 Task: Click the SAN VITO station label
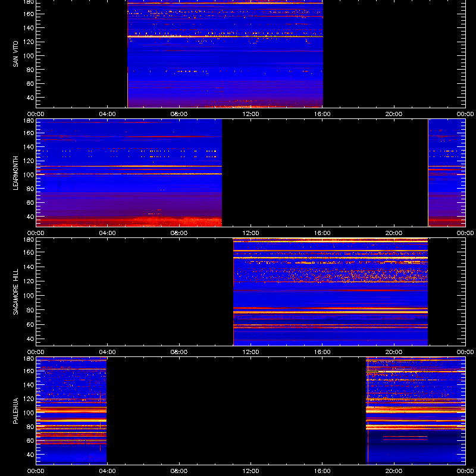[15, 54]
